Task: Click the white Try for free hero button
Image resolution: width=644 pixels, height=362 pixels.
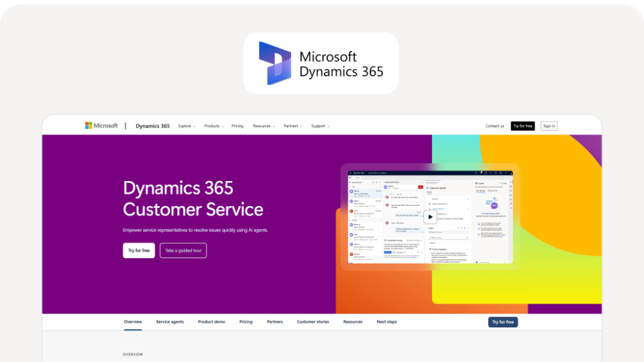Action: (x=139, y=250)
